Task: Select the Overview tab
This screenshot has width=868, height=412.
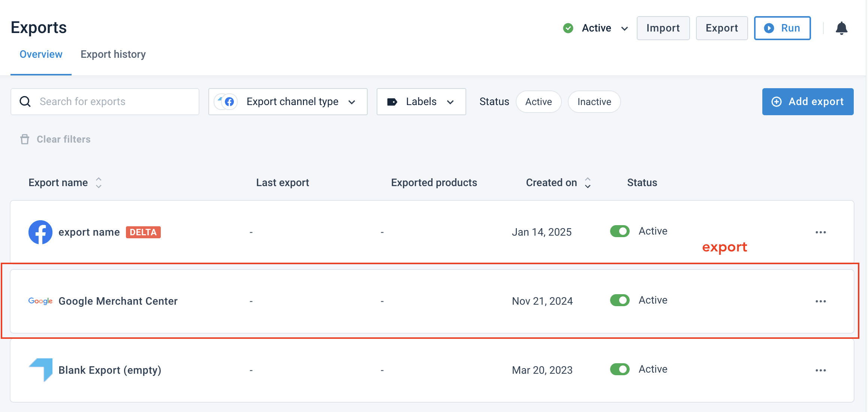Action: 41,54
